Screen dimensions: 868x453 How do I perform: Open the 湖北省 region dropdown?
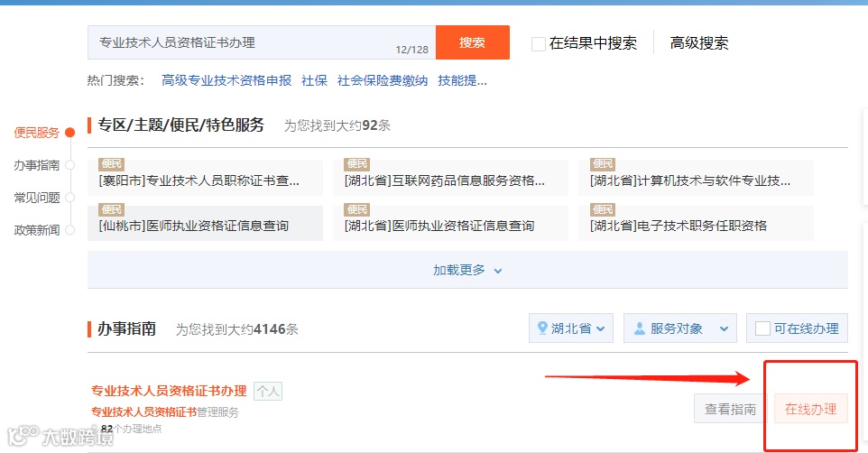(x=571, y=328)
